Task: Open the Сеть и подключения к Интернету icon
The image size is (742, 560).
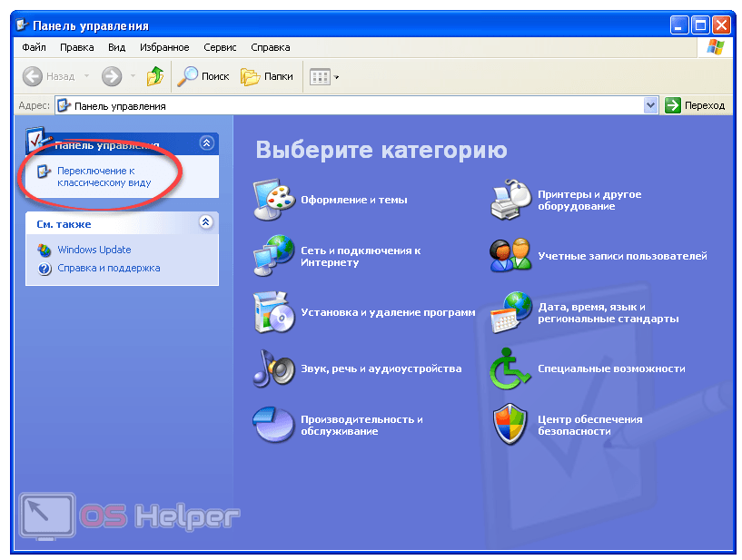Action: (274, 256)
